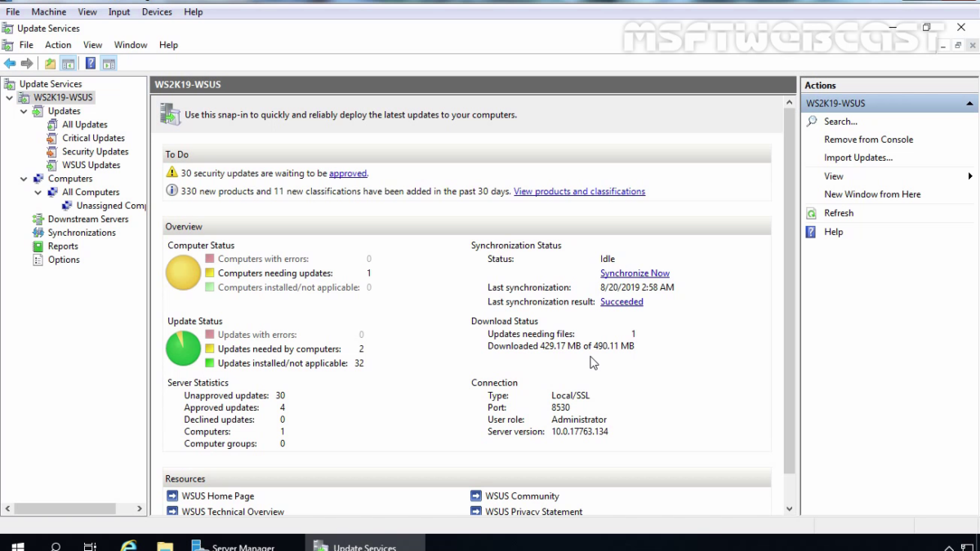Open the VM Devices menu
The width and height of the screenshot is (980, 551).
click(157, 12)
